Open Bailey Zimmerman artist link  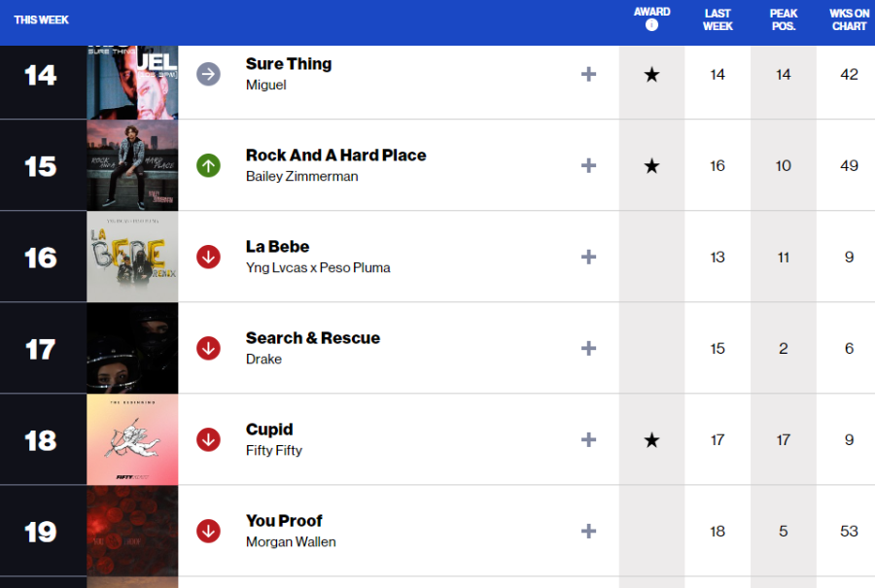click(x=302, y=176)
